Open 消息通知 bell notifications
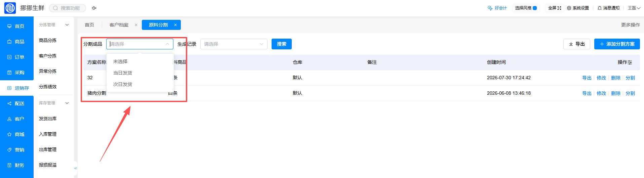The height and width of the screenshot is (178, 644). tap(608, 8)
